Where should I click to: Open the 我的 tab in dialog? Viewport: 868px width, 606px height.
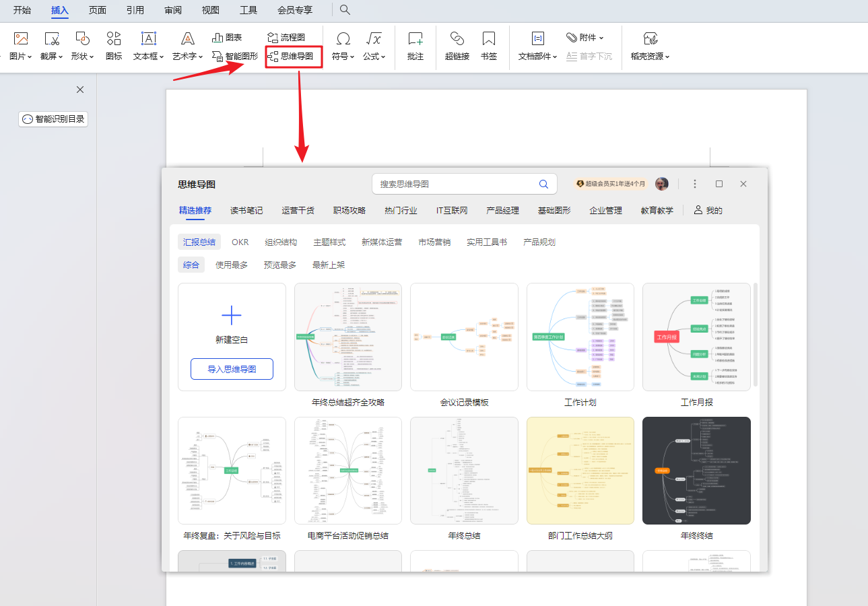click(708, 210)
